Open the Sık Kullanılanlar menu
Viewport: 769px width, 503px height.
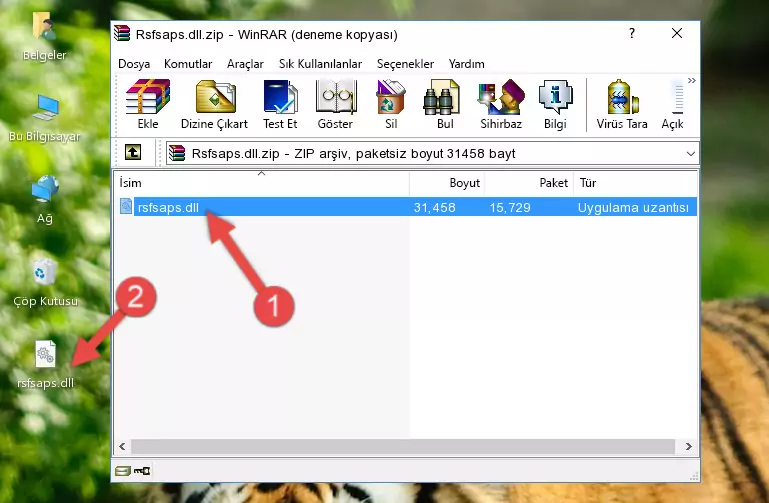pos(320,64)
